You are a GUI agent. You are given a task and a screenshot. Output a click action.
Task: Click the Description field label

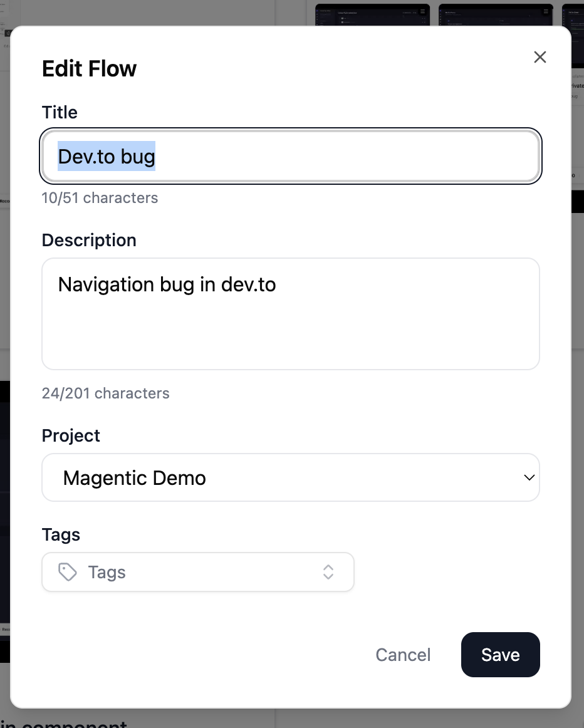click(89, 241)
